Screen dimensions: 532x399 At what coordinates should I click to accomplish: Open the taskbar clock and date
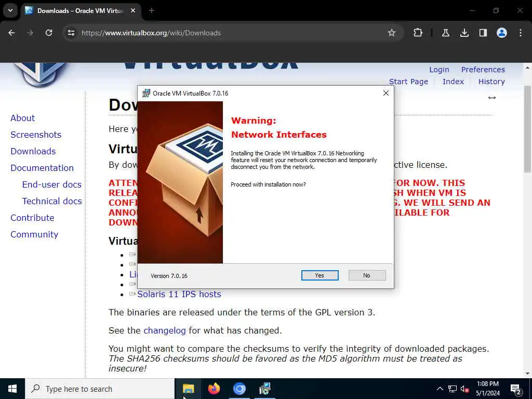[487, 389]
